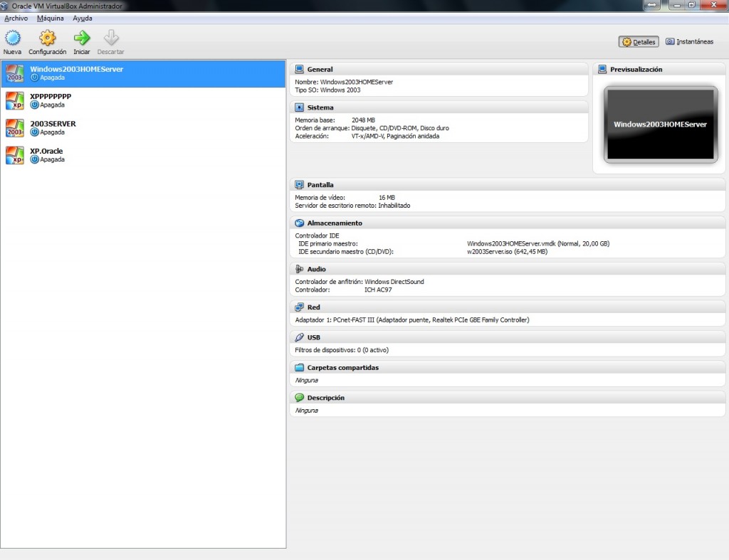Open the Ayuda menu
Image resolution: width=729 pixels, height=560 pixels.
pos(82,18)
